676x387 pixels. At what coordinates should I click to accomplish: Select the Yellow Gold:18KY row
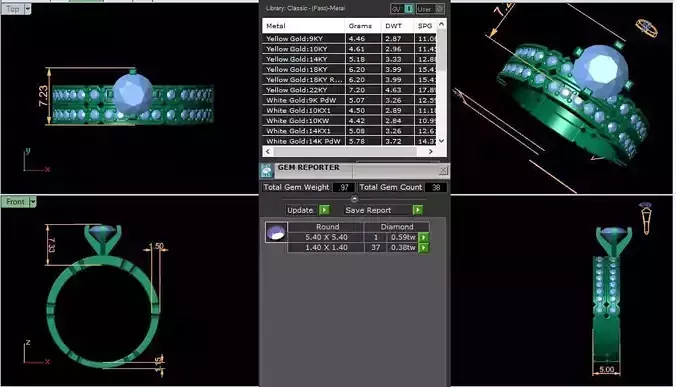(349, 69)
